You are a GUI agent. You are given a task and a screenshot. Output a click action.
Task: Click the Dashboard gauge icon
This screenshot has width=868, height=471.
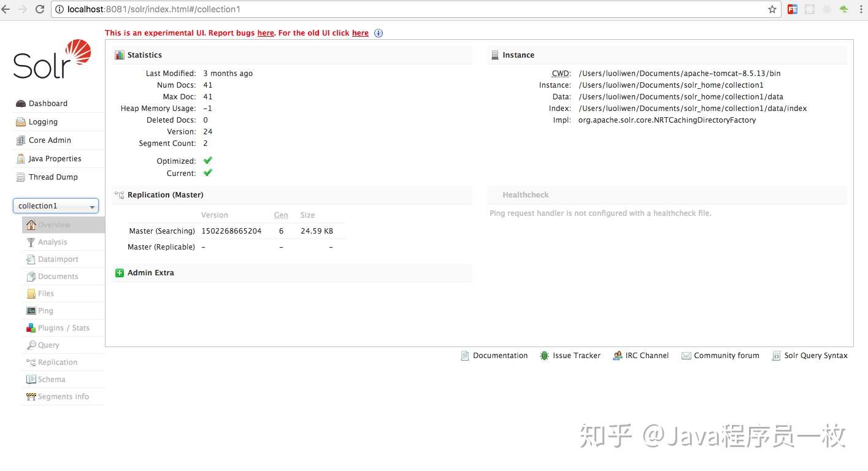[x=21, y=104]
